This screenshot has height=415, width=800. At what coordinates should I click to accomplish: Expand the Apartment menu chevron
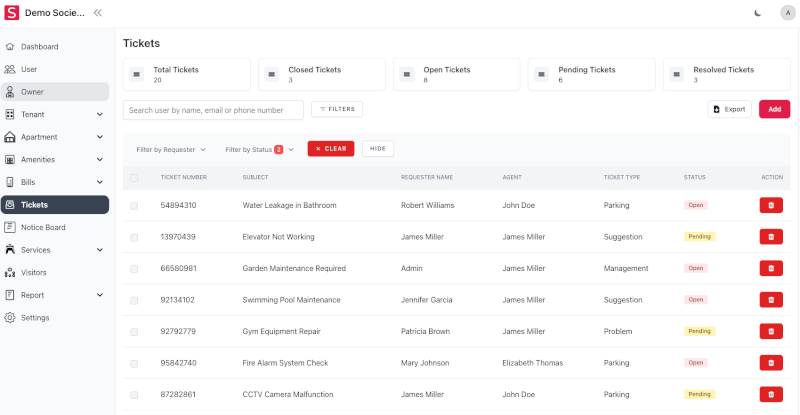click(100, 137)
